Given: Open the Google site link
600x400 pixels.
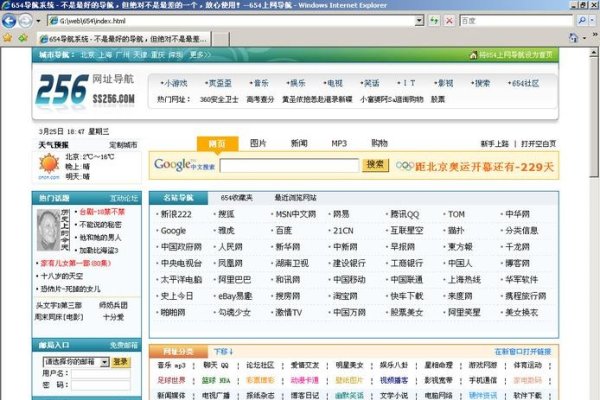Looking at the screenshot, I should coord(173,231).
